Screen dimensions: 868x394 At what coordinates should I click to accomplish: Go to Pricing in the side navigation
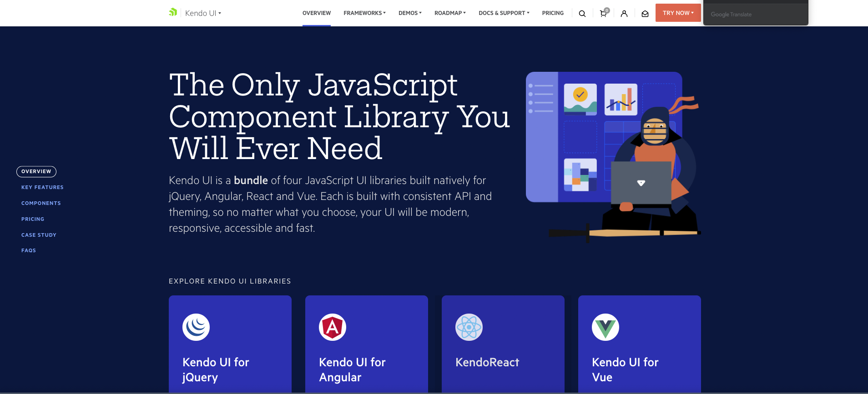[33, 219]
